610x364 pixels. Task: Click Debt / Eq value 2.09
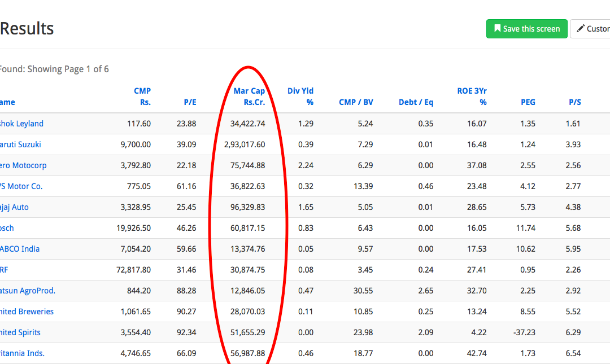pyautogui.click(x=426, y=332)
